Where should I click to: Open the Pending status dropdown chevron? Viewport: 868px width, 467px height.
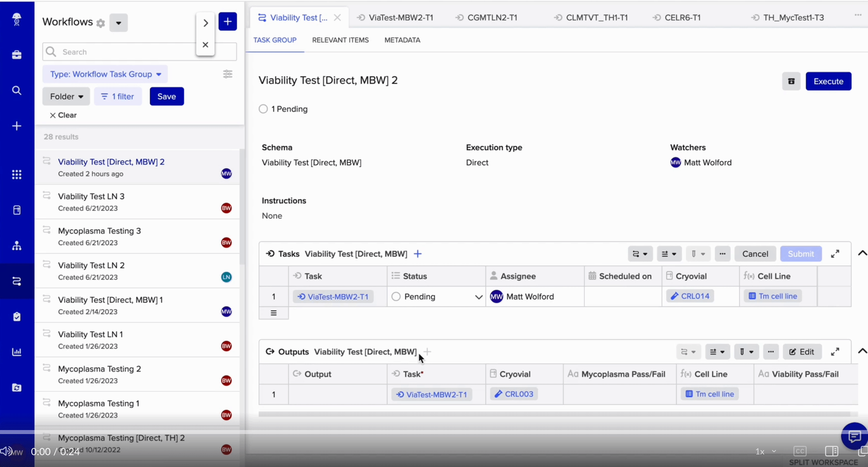click(x=479, y=297)
